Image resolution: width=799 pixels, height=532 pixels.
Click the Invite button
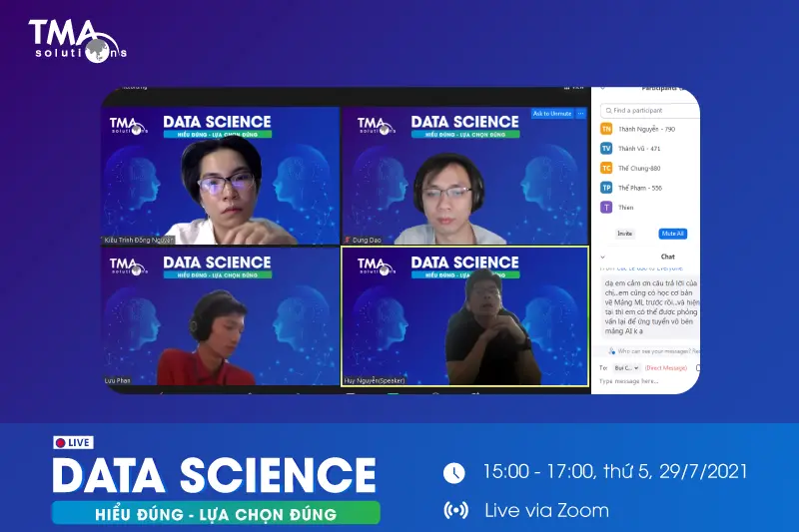624,233
